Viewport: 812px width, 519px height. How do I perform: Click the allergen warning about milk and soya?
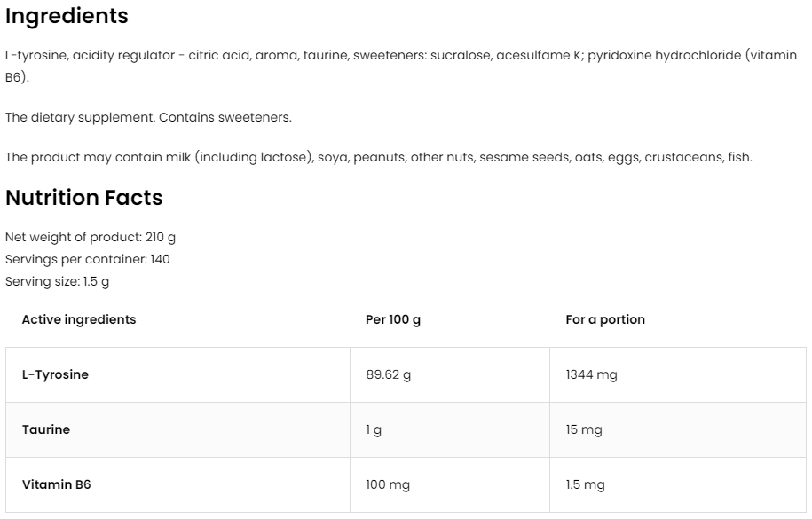click(378, 157)
